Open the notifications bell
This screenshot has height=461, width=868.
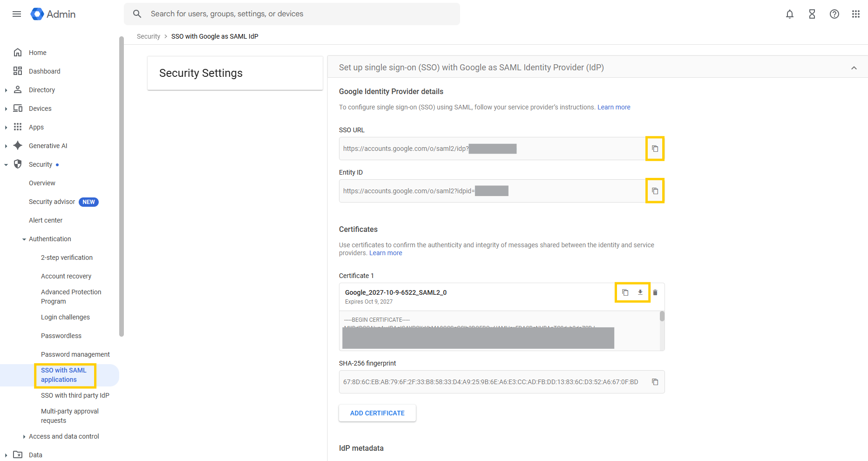tap(790, 14)
